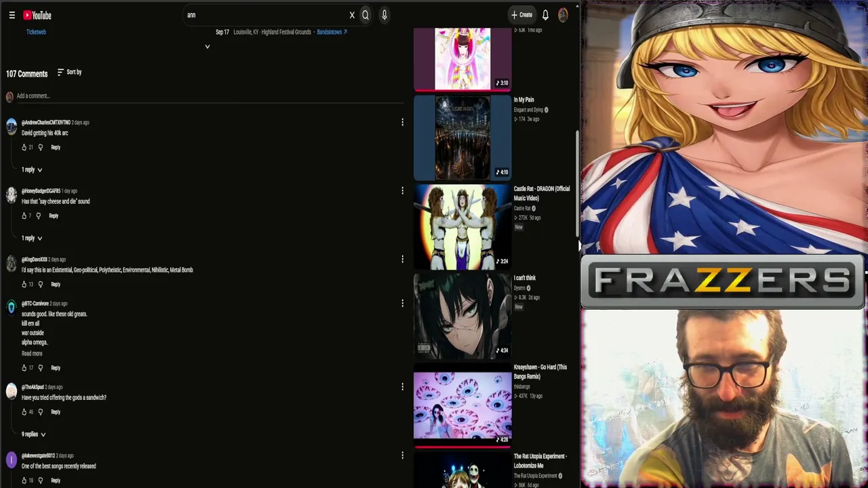Image resolution: width=868 pixels, height=488 pixels.
Task: Open the notifications bell
Action: pos(545,15)
